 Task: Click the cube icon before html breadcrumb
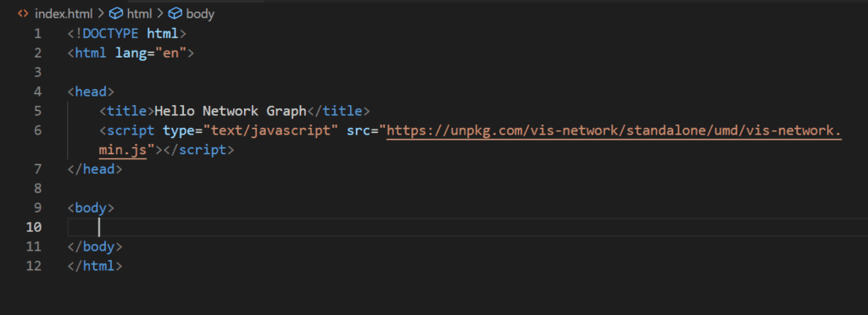tap(116, 14)
